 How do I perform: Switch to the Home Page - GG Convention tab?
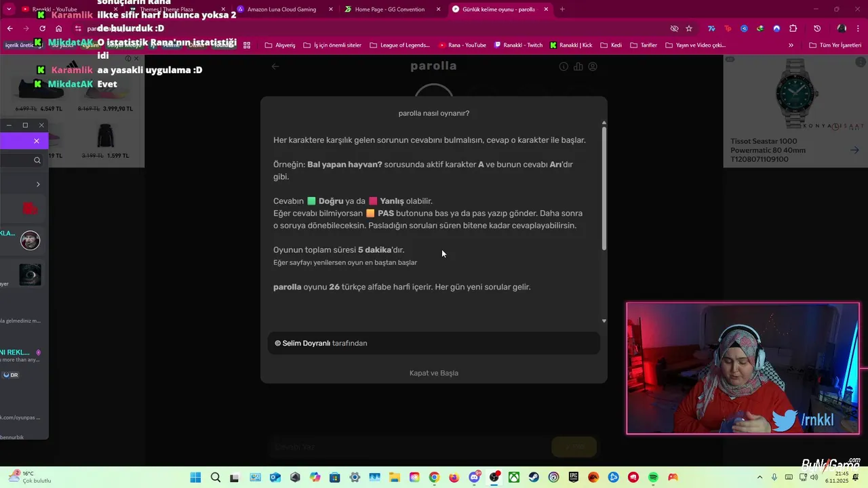tap(390, 9)
